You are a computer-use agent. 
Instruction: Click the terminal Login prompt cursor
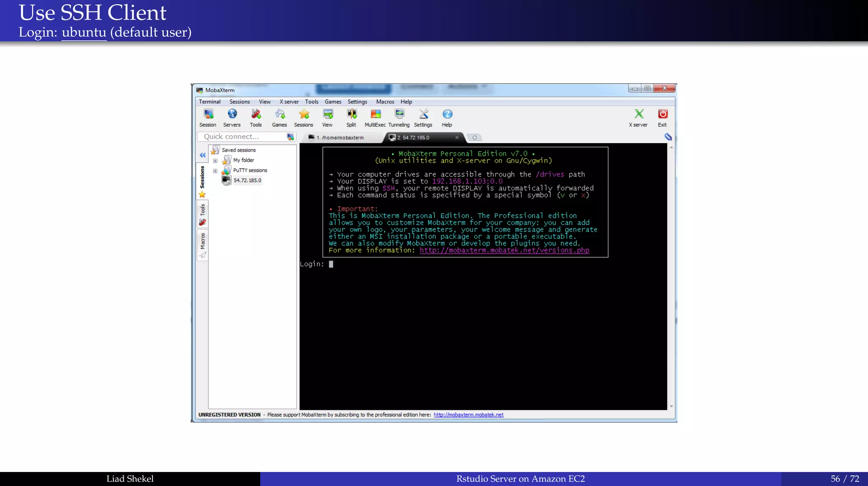click(x=331, y=264)
